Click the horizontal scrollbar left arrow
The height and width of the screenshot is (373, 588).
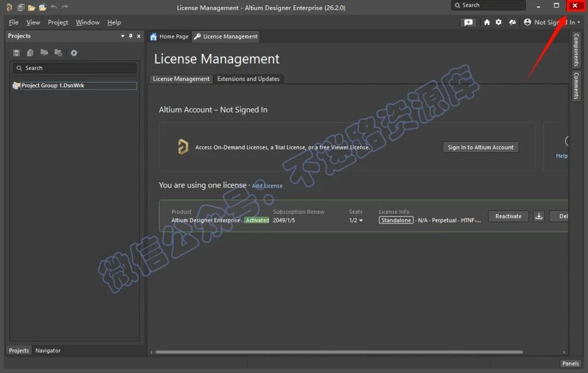pos(151,352)
